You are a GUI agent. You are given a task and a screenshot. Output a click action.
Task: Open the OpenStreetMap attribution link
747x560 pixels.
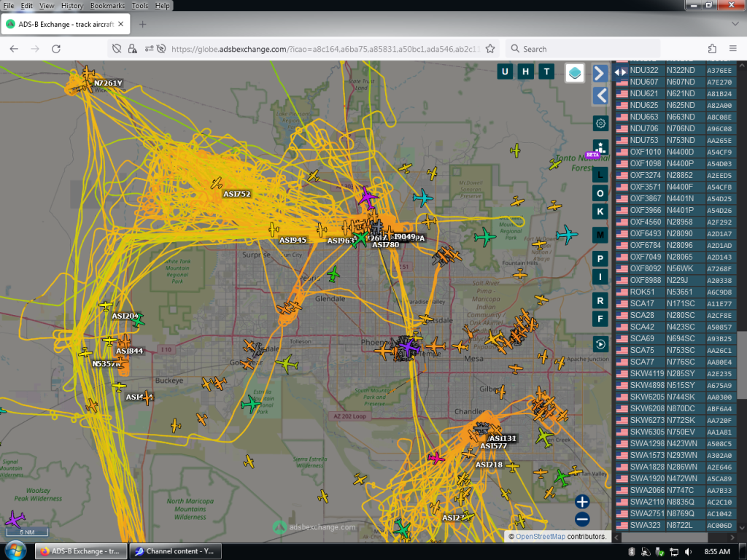pyautogui.click(x=541, y=536)
